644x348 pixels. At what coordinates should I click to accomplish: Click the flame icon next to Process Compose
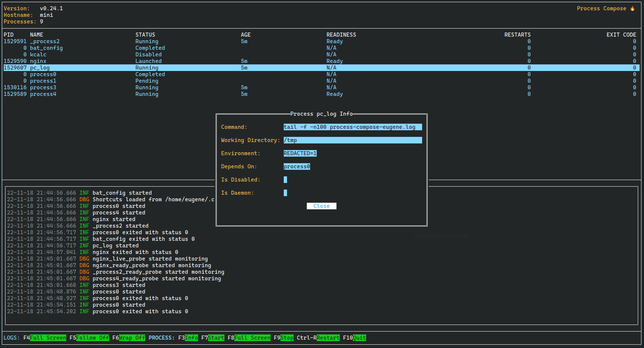632,8
